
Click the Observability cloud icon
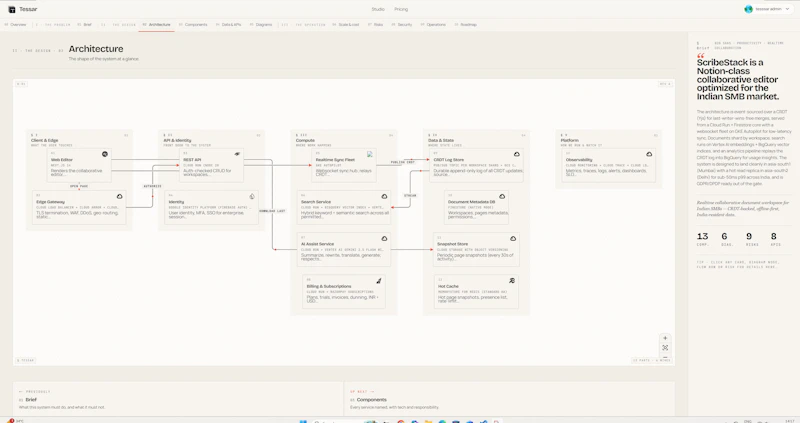[649, 154]
